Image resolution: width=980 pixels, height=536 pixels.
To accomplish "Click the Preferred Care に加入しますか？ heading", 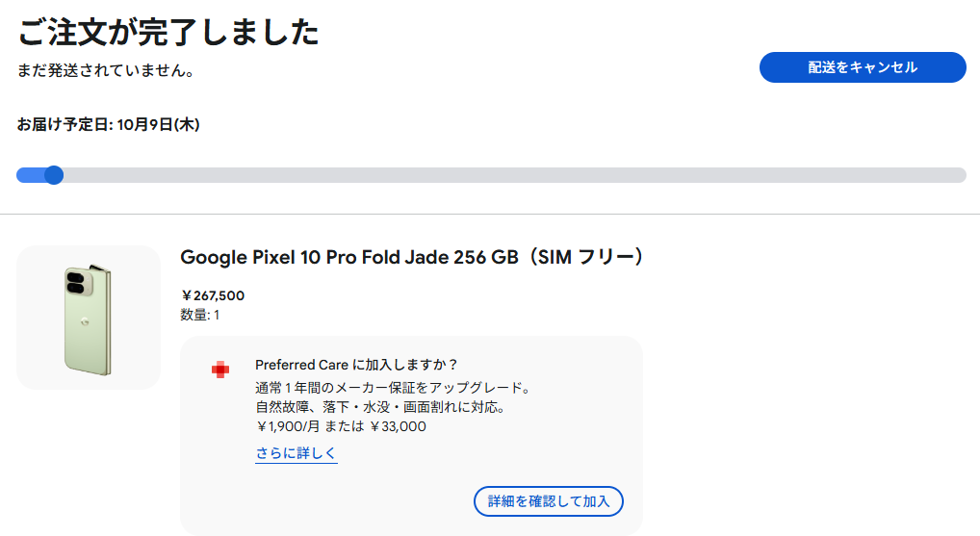I will coord(356,365).
